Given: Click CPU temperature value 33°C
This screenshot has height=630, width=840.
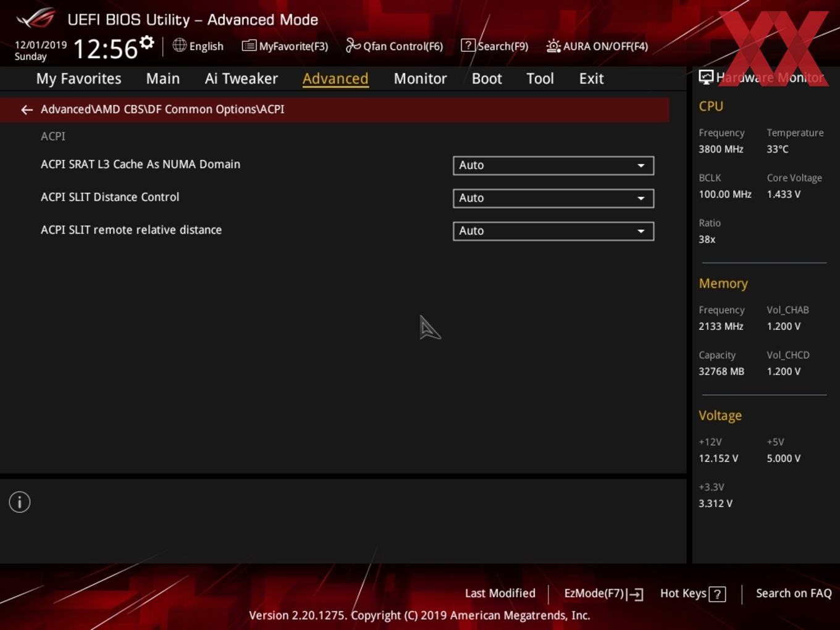Looking at the screenshot, I should point(778,149).
